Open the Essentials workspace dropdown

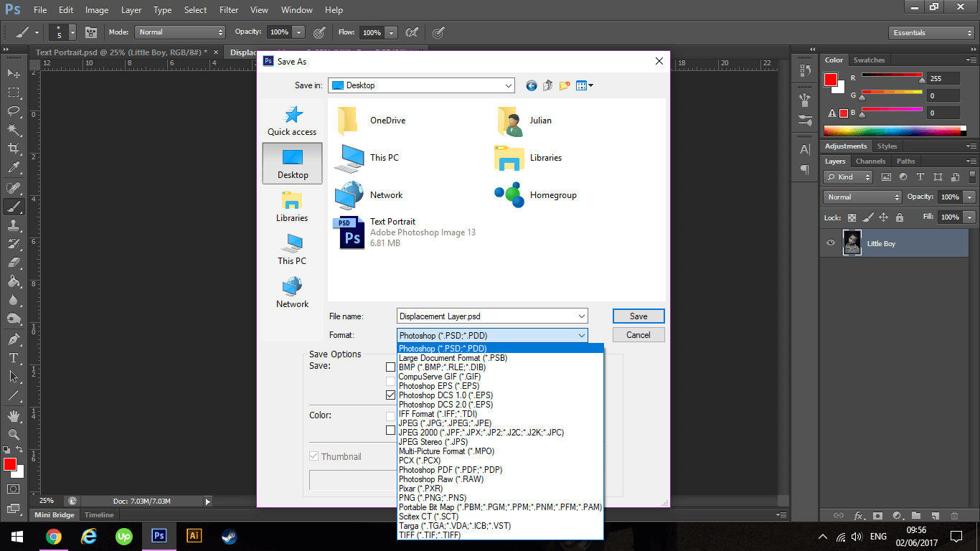[x=931, y=32]
